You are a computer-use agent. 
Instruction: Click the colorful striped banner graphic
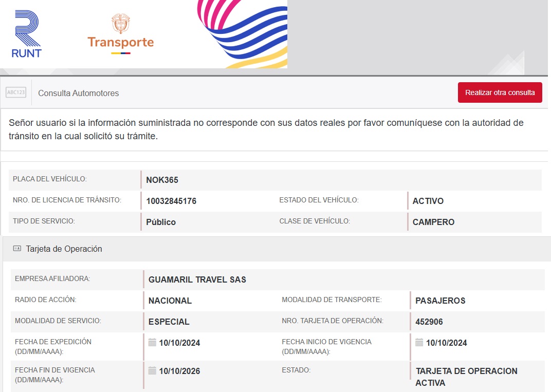point(242,34)
